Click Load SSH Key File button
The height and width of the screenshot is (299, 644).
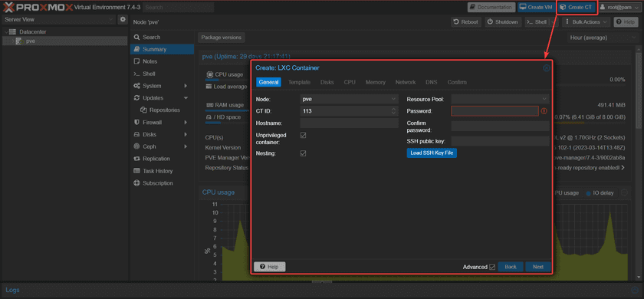(x=432, y=153)
